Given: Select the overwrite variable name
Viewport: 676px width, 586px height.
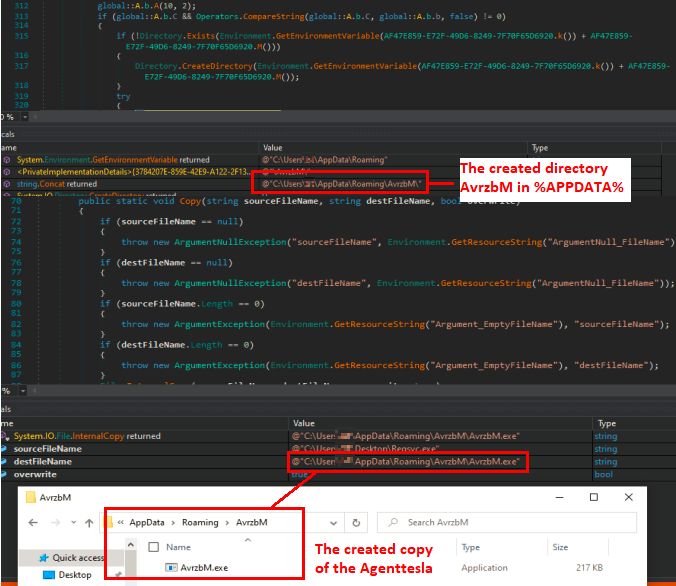Looking at the screenshot, I should 35,474.
